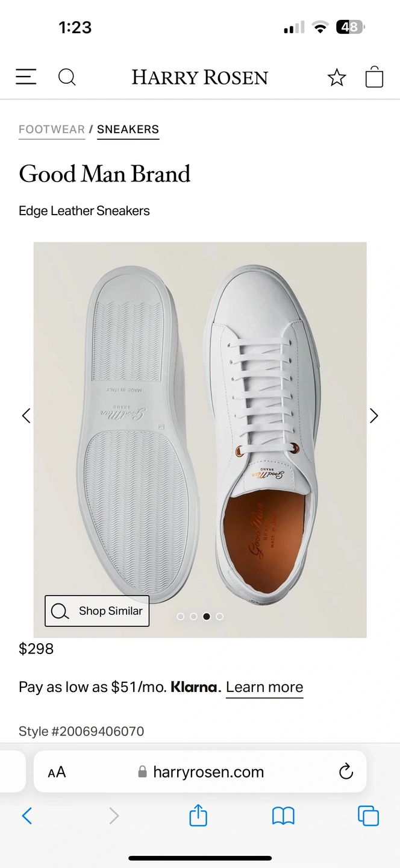Go back using Safari back arrow
Image resolution: width=400 pixels, height=868 pixels.
click(x=27, y=816)
